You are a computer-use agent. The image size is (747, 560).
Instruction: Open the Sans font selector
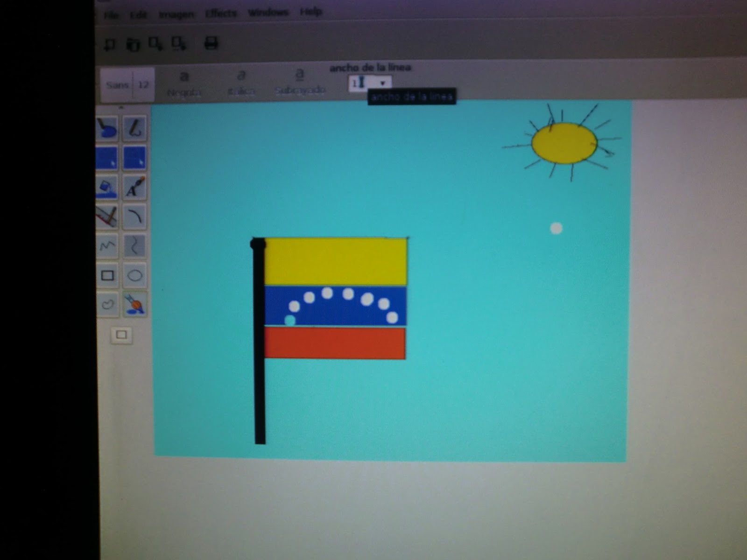[117, 85]
